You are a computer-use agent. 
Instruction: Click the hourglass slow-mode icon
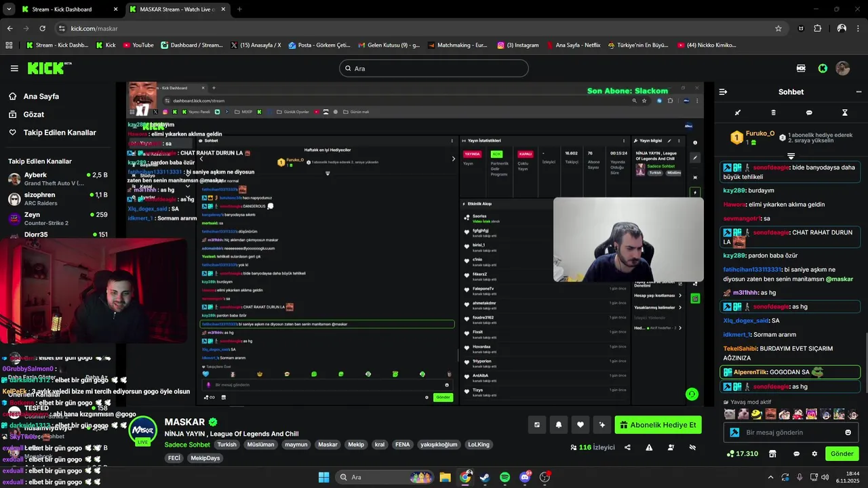845,113
